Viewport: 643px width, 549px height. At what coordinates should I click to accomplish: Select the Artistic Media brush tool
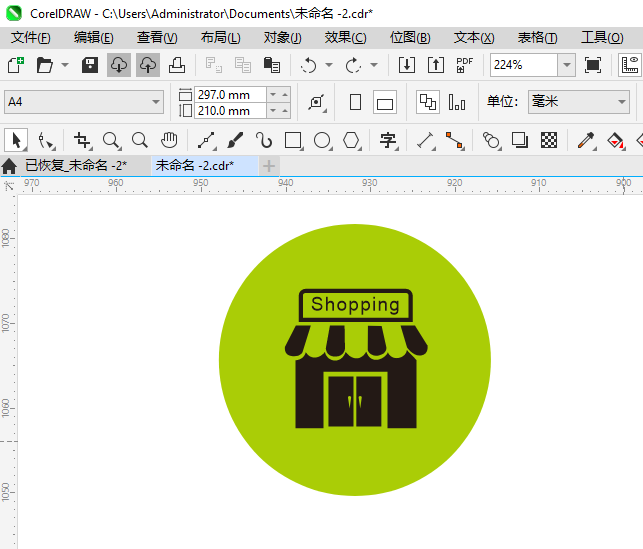click(x=235, y=140)
